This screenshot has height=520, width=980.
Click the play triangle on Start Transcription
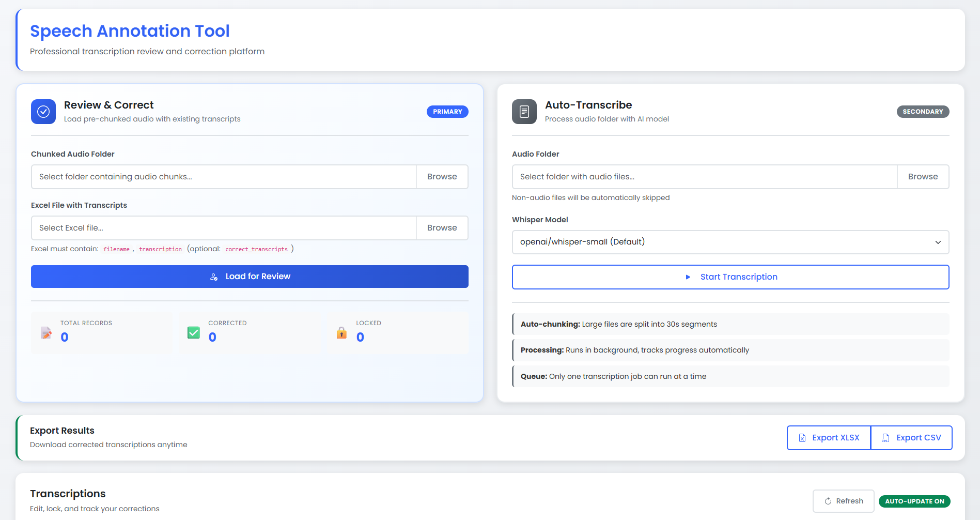(x=688, y=277)
